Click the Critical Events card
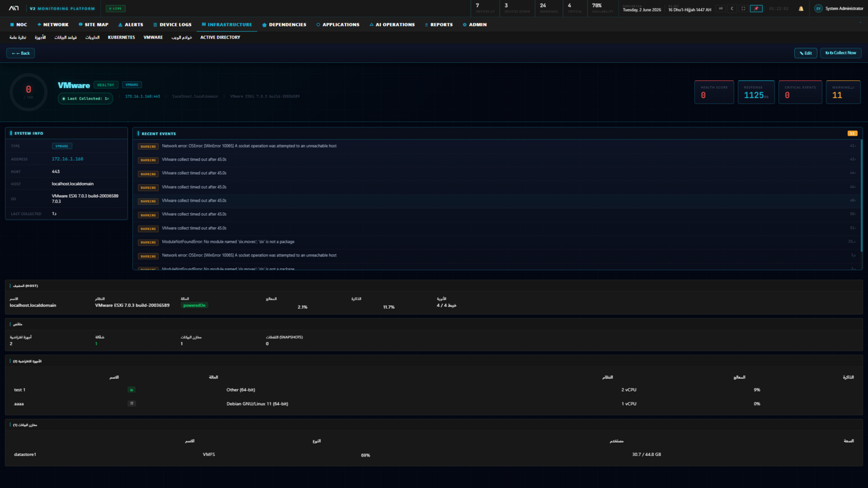 pos(800,92)
